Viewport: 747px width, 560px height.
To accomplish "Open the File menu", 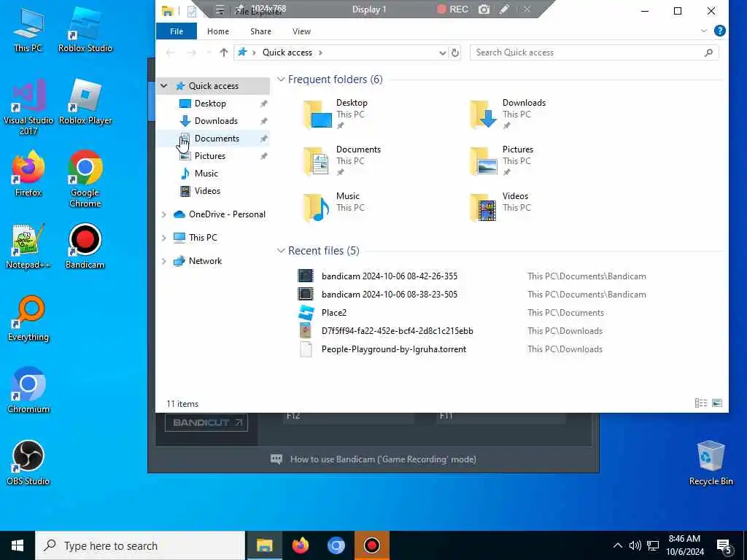I will [177, 31].
